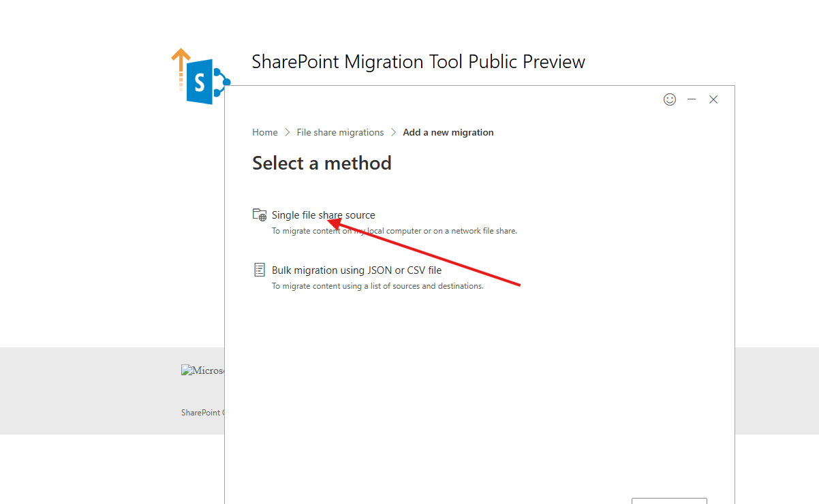819x504 pixels.
Task: Minimize the migration tool dialog
Action: pyautogui.click(x=692, y=99)
